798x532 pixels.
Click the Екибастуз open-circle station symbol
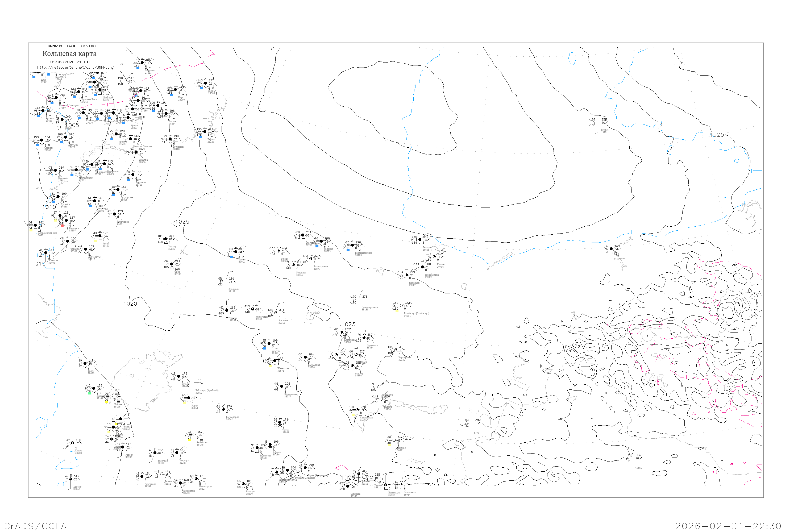pyautogui.click(x=401, y=306)
